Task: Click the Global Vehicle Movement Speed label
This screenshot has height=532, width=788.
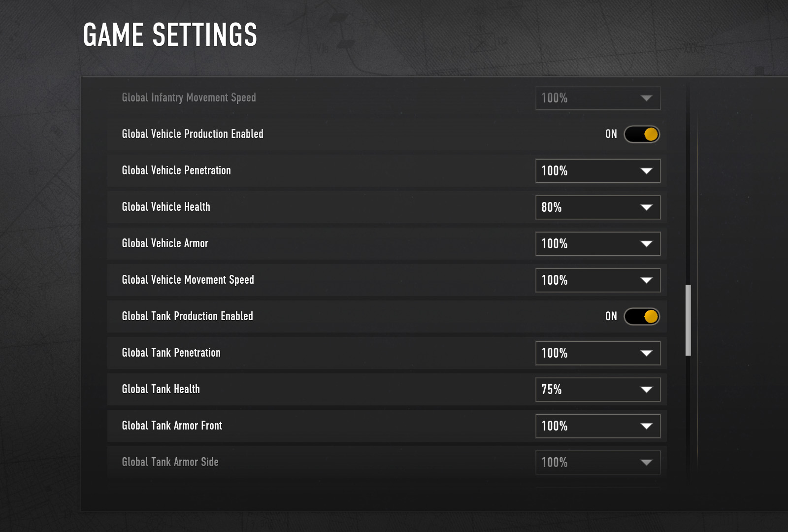Action: coord(188,280)
